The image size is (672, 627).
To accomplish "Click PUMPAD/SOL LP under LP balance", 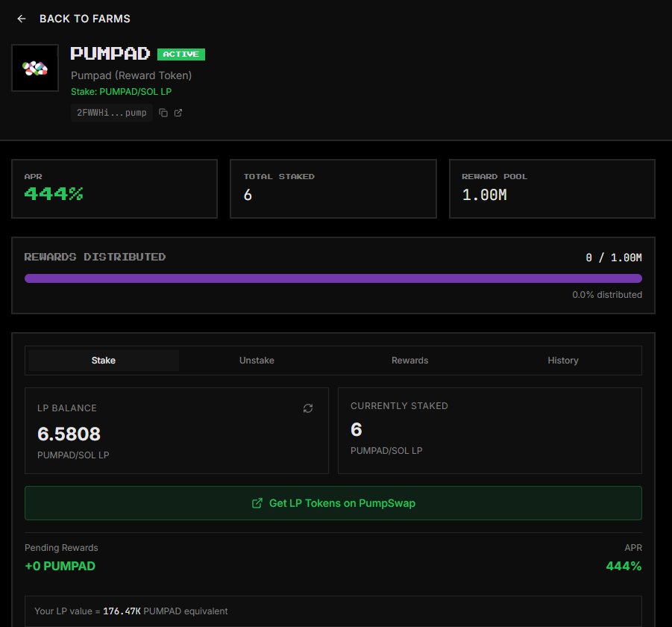I will [x=73, y=455].
